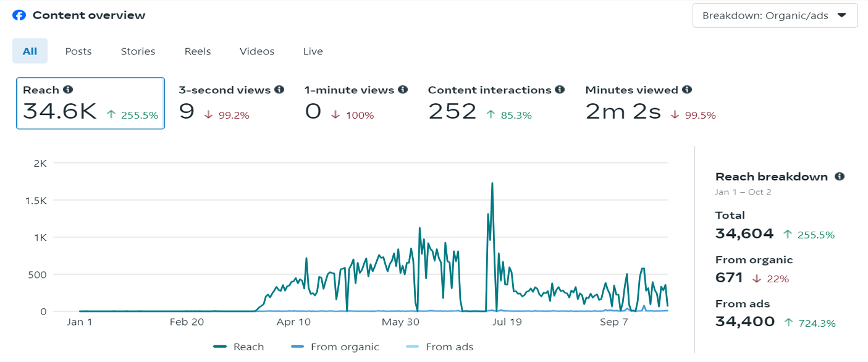Select the Content interactions metric value
The height and width of the screenshot is (362, 868).
click(x=452, y=112)
